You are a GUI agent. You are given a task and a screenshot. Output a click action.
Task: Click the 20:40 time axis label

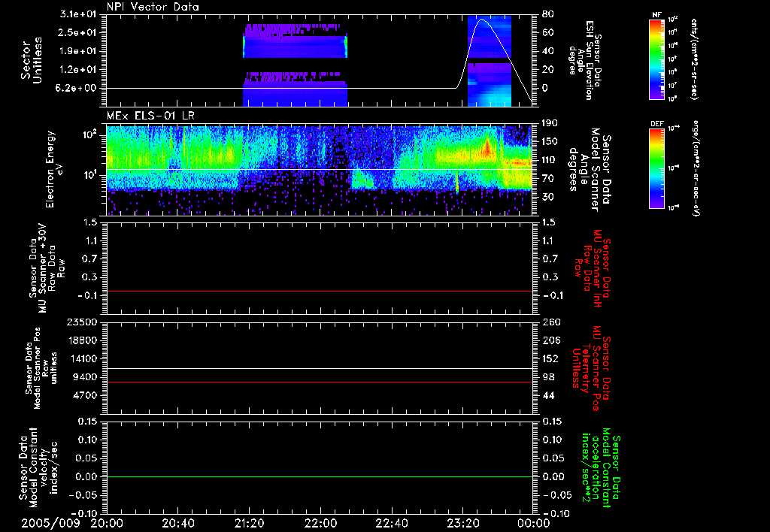(179, 523)
